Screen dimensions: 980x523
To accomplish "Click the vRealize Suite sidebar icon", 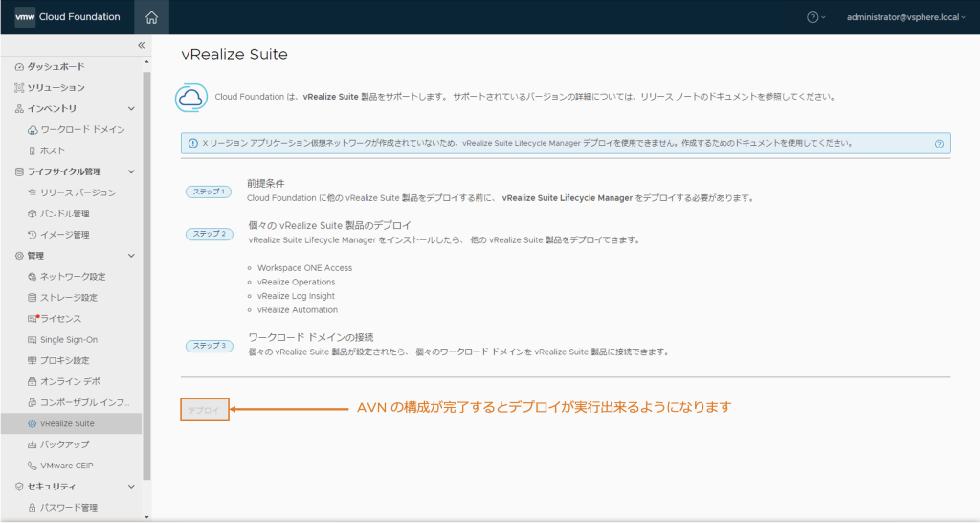I will 33,423.
